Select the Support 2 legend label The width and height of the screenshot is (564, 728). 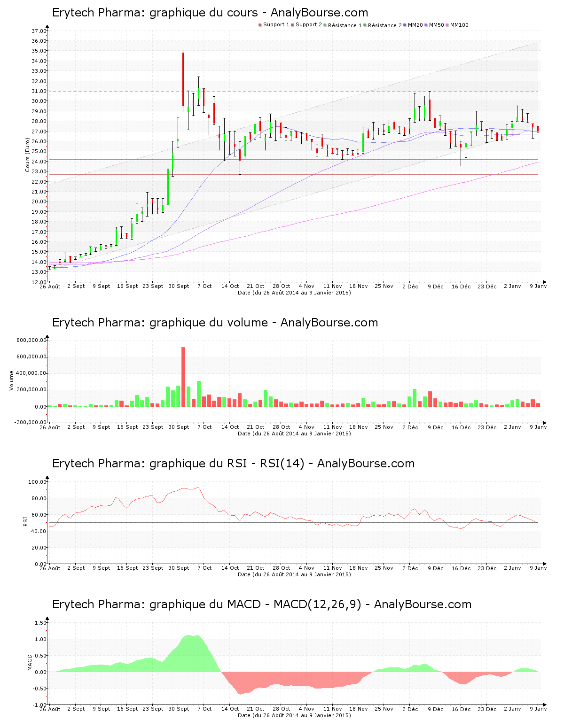(x=309, y=25)
